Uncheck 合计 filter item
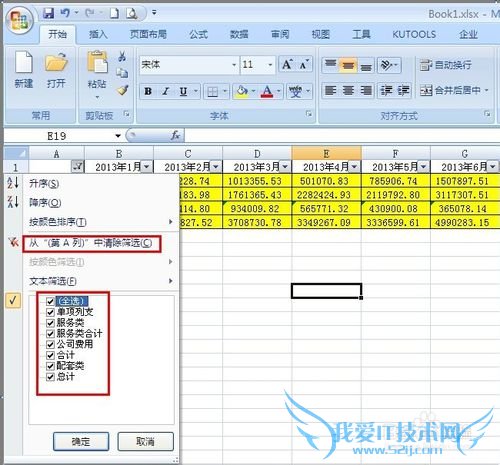Image resolution: width=500 pixels, height=465 pixels. (50, 355)
